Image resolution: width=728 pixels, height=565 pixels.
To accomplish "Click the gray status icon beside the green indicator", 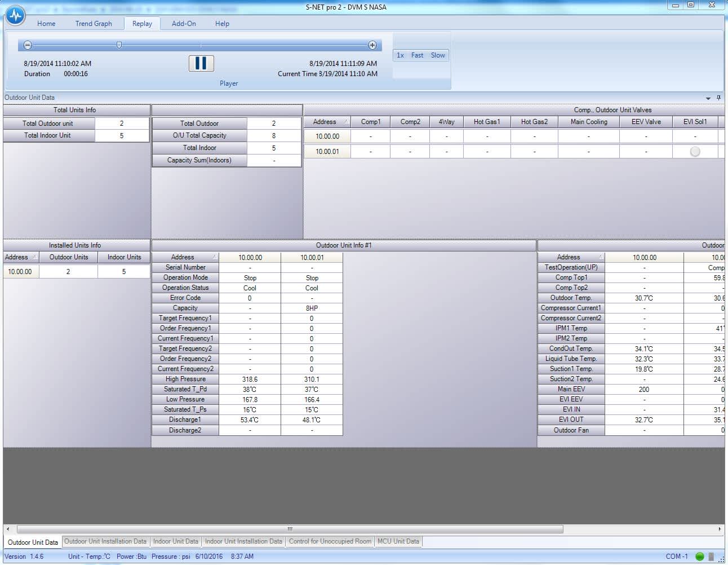I will 711,557.
